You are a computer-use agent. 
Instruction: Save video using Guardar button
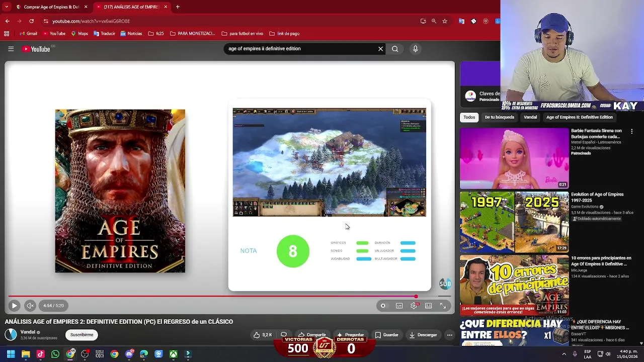point(386,335)
